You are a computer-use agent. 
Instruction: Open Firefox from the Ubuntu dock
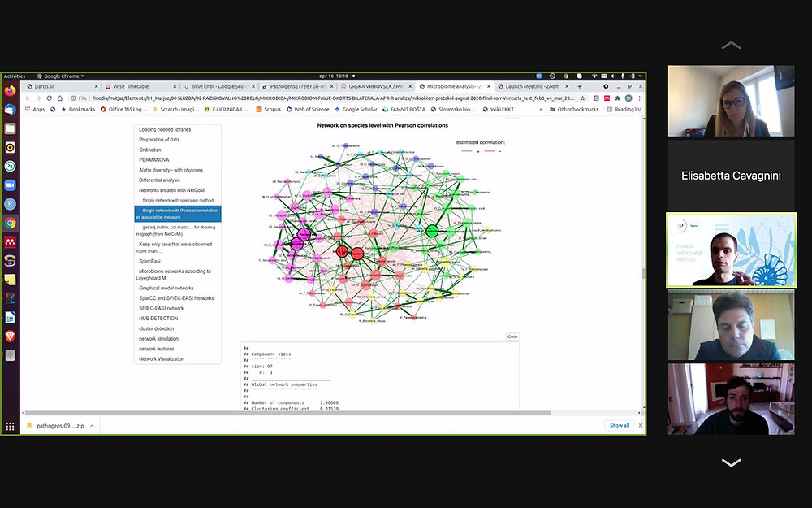10,91
